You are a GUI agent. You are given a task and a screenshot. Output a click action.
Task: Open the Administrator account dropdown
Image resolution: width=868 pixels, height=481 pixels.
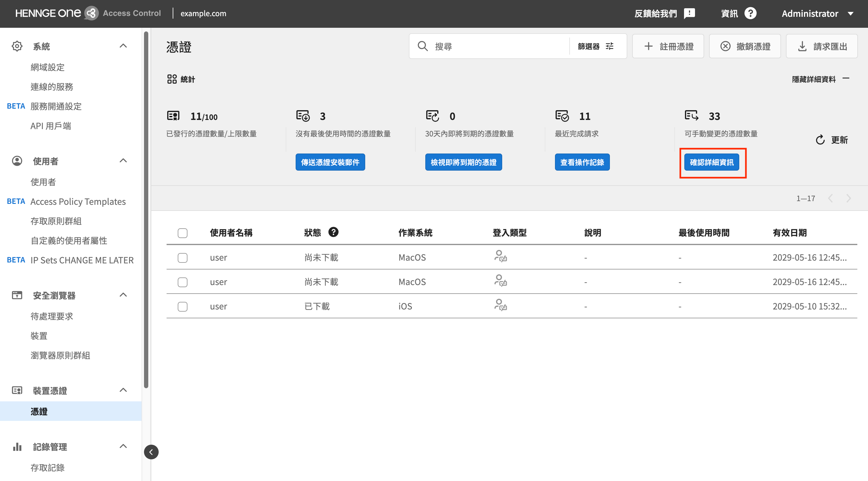[x=818, y=13]
